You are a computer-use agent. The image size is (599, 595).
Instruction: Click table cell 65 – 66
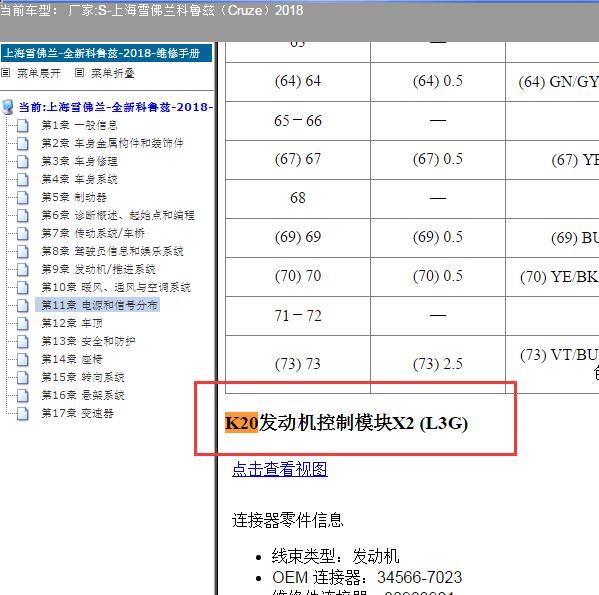click(298, 121)
